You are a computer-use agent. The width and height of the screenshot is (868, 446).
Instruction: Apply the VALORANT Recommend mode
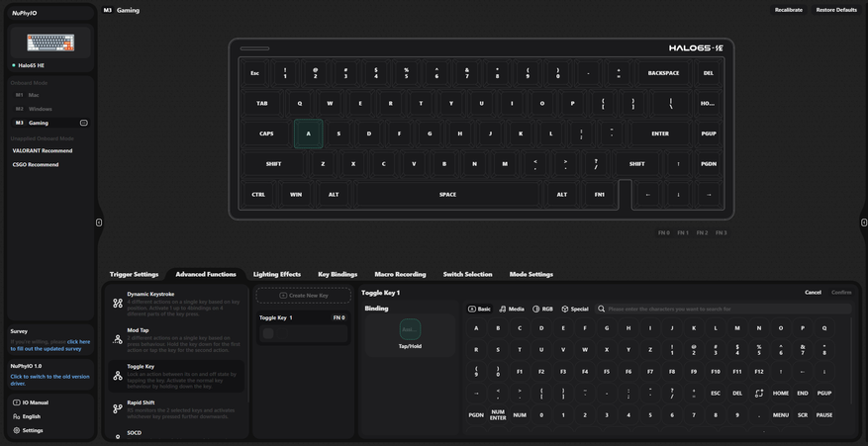click(43, 150)
